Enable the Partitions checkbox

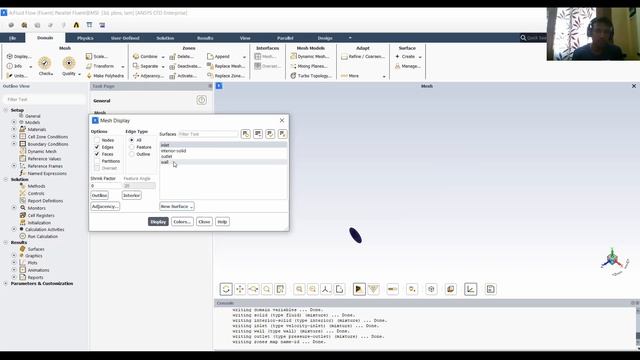(x=97, y=161)
